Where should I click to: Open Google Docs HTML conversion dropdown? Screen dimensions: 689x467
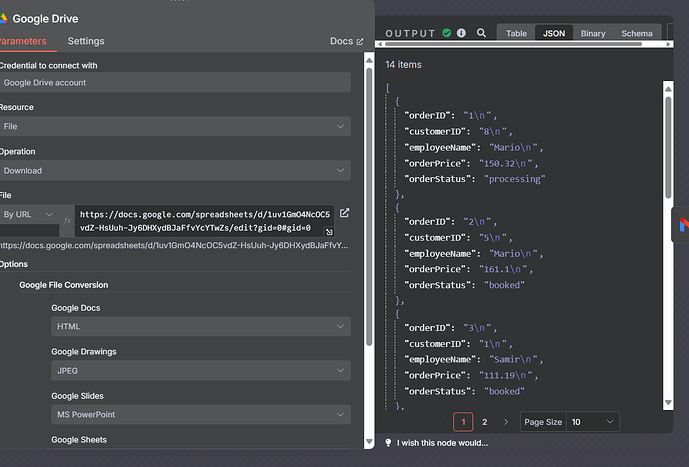201,326
